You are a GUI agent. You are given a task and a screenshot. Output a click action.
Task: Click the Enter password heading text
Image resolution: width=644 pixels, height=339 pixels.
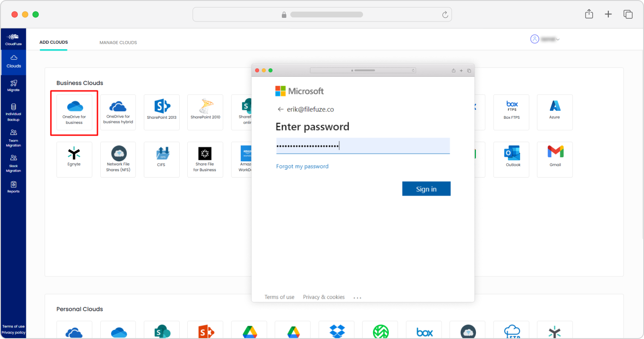point(313,127)
